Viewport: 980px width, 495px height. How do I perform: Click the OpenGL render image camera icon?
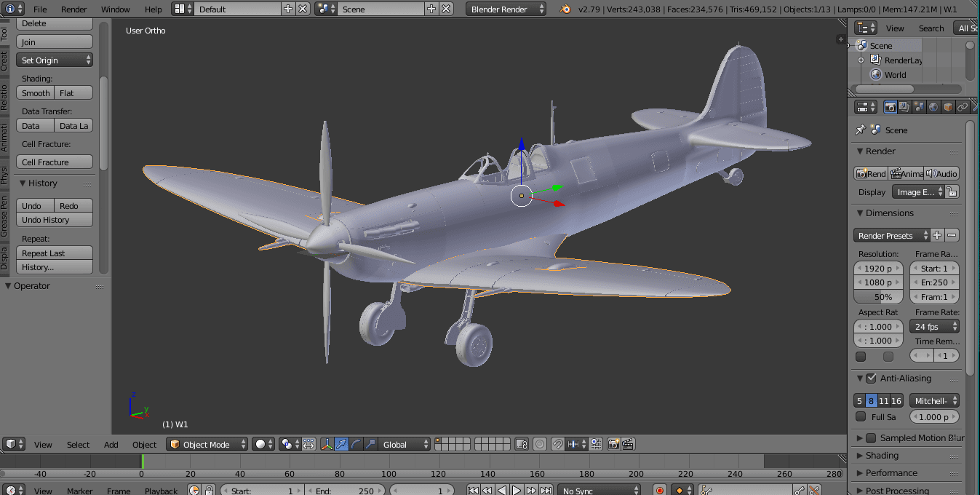[x=613, y=444]
